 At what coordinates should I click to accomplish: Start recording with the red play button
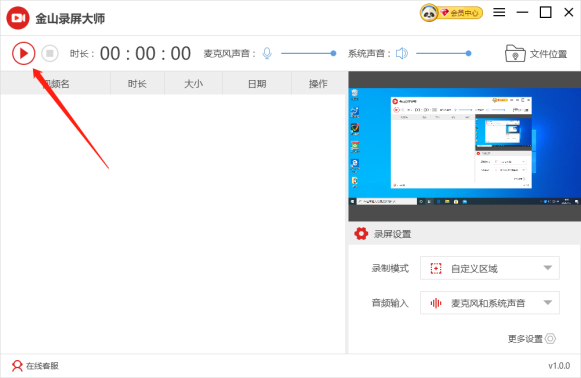23,53
